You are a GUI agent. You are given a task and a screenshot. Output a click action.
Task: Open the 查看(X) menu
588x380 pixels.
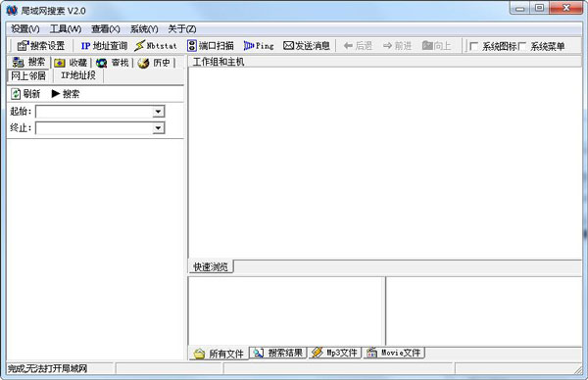click(x=106, y=28)
